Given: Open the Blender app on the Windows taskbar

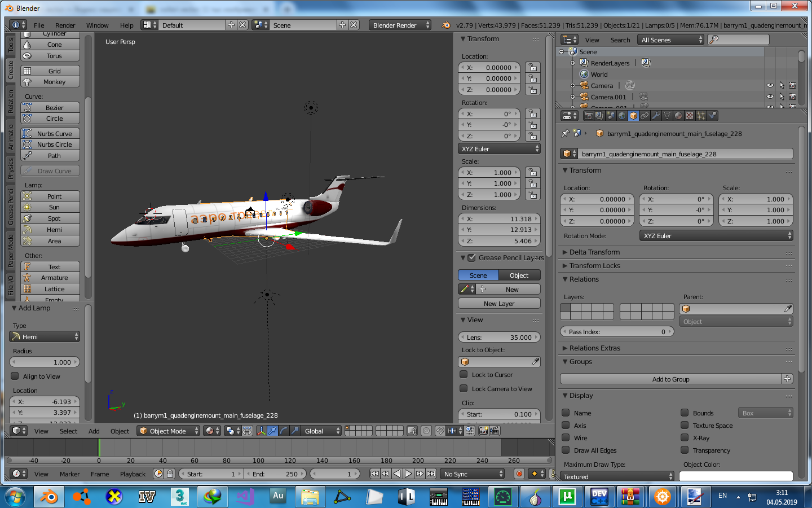Looking at the screenshot, I should [49, 497].
